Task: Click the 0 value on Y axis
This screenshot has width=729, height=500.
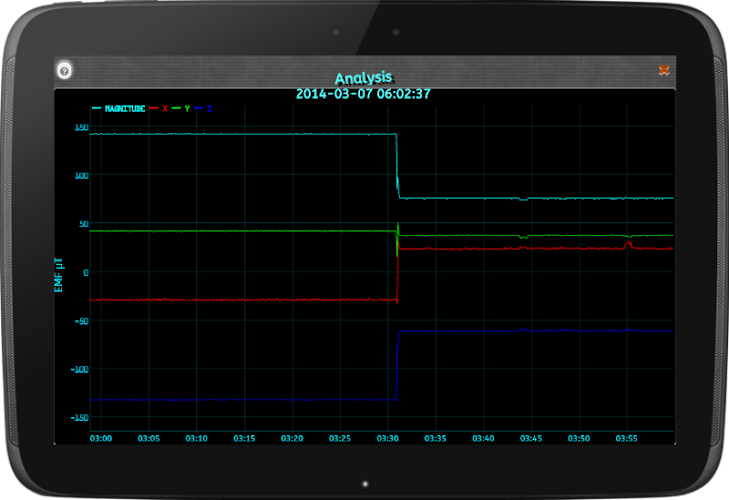Action: tap(86, 273)
